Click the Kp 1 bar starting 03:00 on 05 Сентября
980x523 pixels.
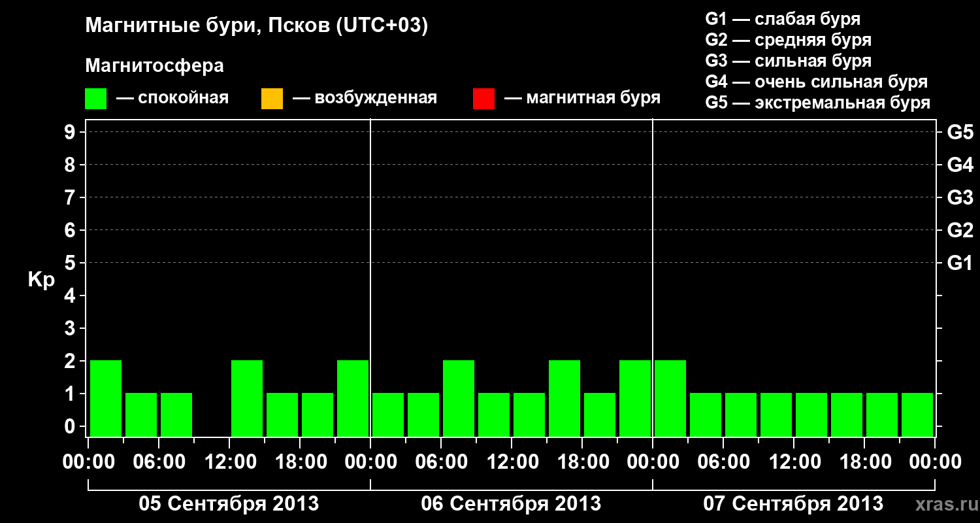(x=141, y=414)
